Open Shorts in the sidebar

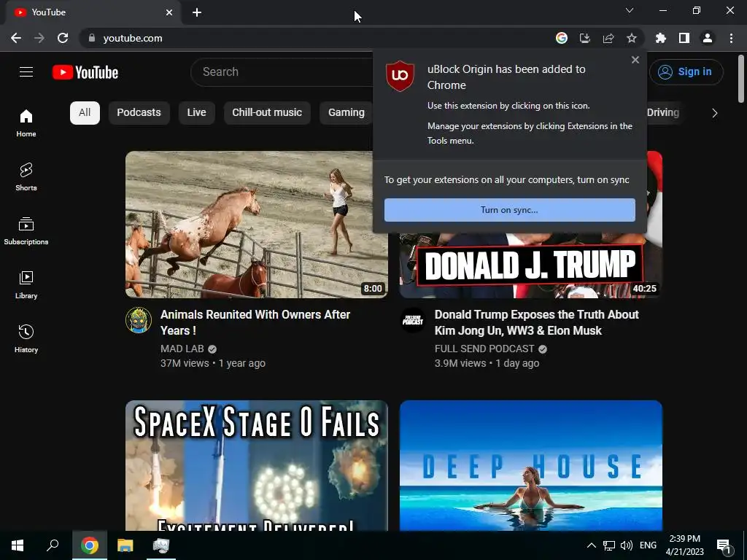pos(26,176)
